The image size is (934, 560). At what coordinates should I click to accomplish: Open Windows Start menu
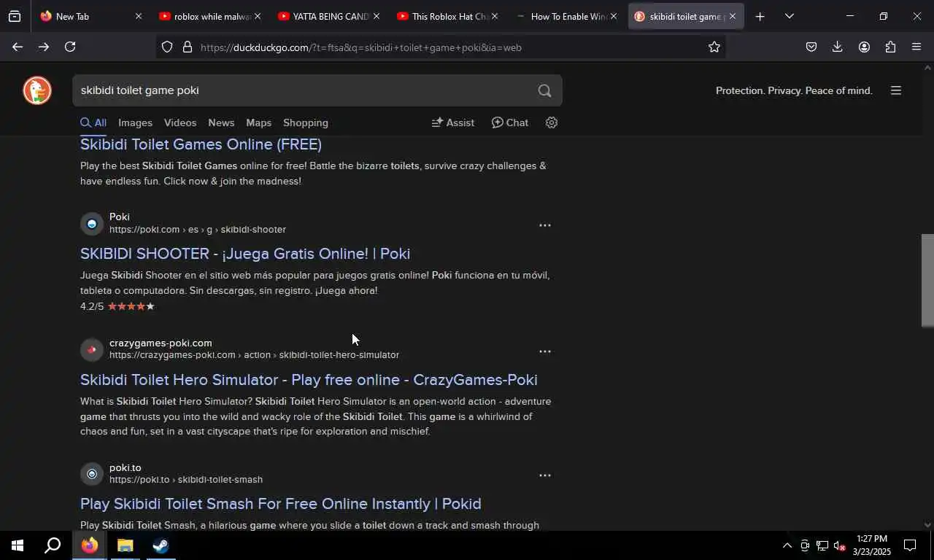click(x=18, y=545)
